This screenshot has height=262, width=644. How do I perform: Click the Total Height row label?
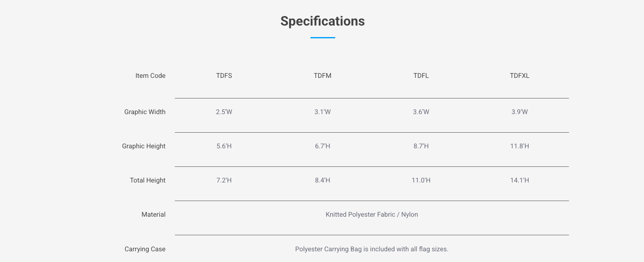coord(148,180)
